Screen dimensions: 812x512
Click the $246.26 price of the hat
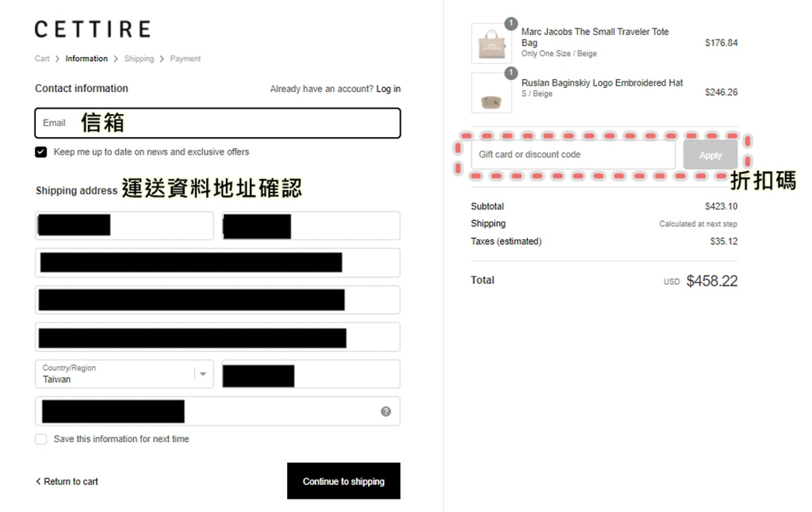pos(721,93)
